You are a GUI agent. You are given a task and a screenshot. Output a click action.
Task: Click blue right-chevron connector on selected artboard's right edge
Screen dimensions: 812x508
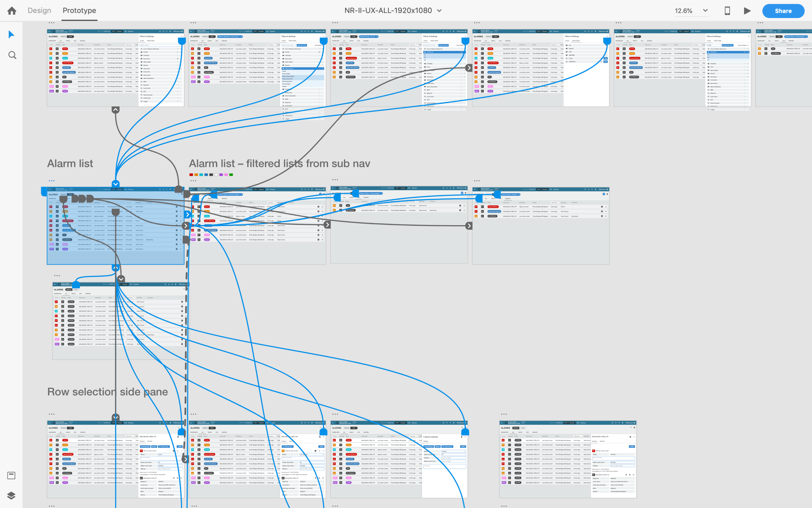[x=188, y=214]
